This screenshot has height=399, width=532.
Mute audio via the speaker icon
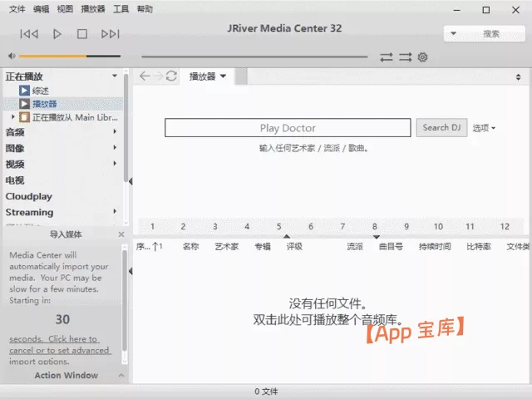(12, 56)
